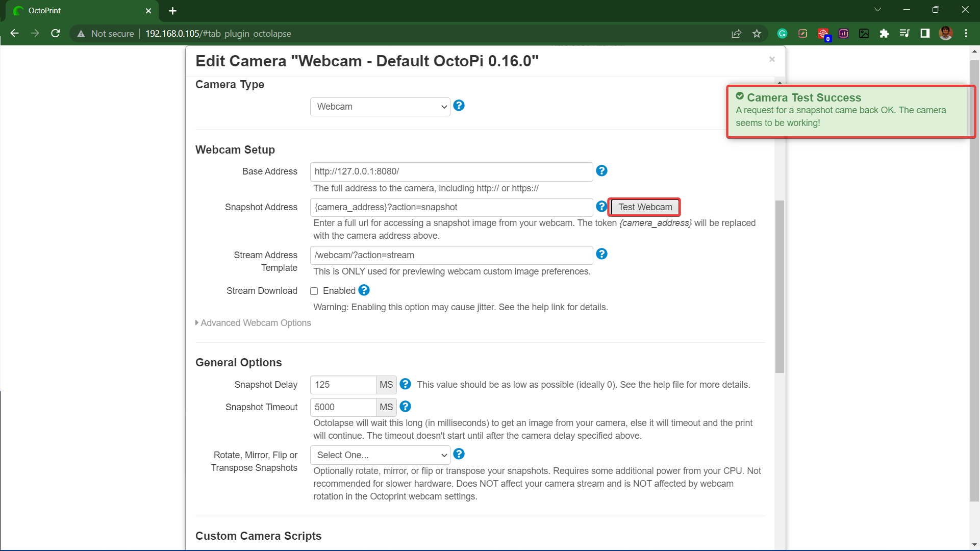Expand Advanced Webcam Options
Viewport: 980px width, 551px height.
254,323
